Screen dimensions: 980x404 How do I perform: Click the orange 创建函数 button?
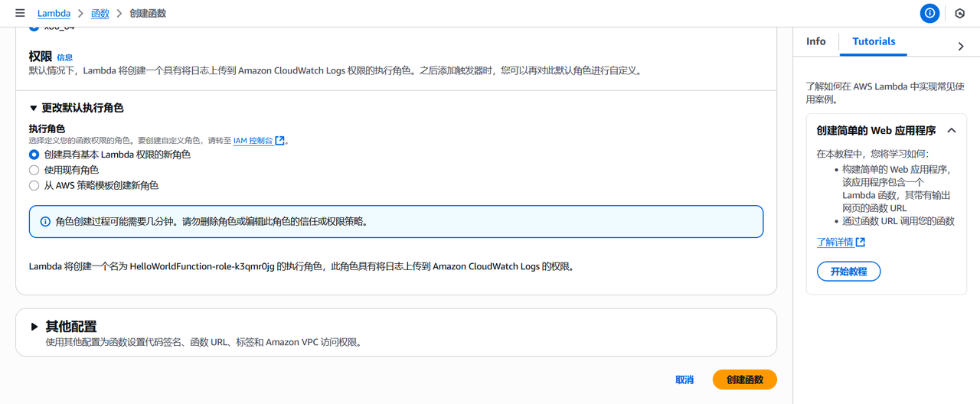pyautogui.click(x=745, y=380)
